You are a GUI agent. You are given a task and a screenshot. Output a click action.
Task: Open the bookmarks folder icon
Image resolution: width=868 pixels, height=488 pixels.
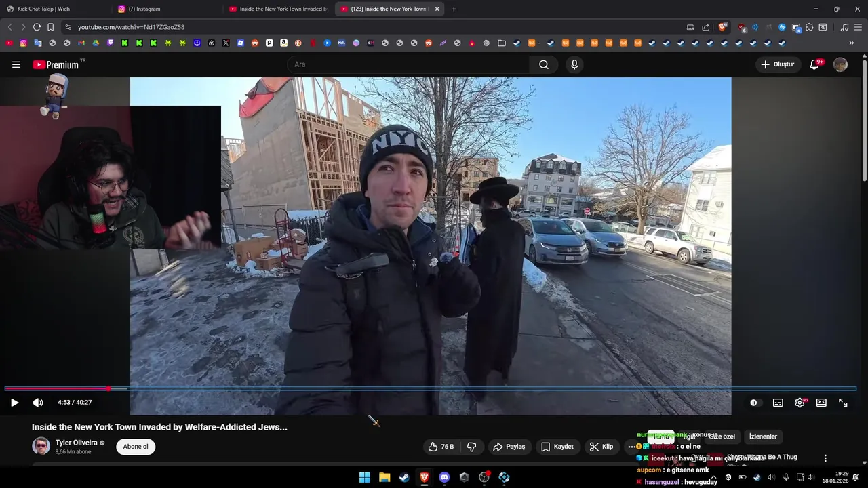pyautogui.click(x=501, y=43)
